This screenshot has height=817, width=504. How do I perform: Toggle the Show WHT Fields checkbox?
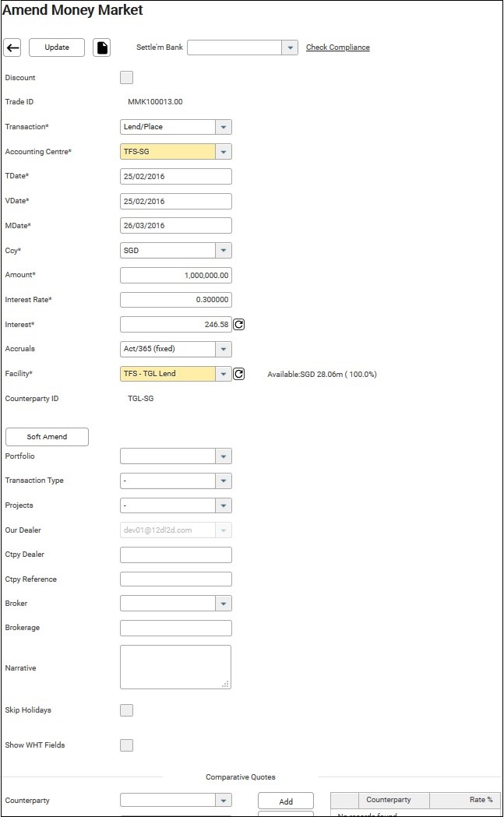coord(127,745)
